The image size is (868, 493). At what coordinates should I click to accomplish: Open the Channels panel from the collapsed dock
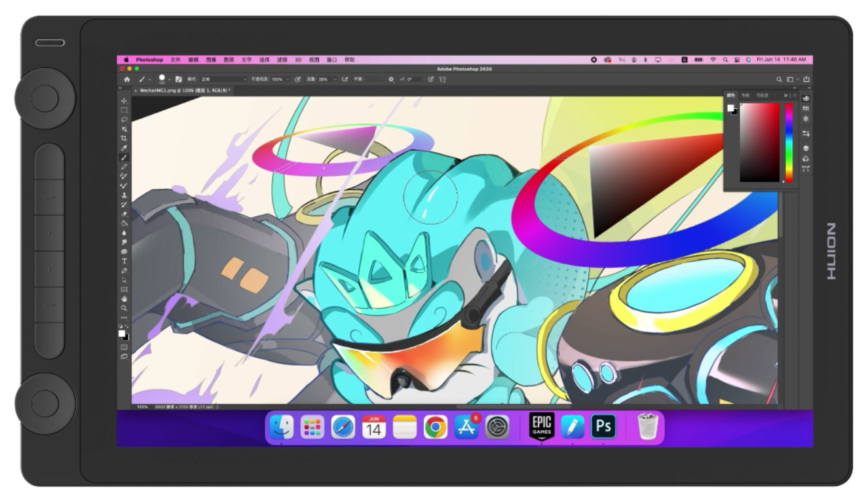pyautogui.click(x=806, y=159)
